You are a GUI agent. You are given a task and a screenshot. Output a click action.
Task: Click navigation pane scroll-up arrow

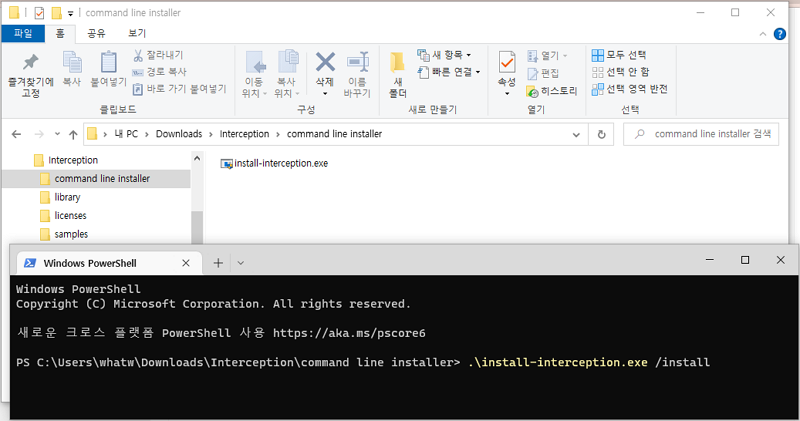tap(197, 159)
